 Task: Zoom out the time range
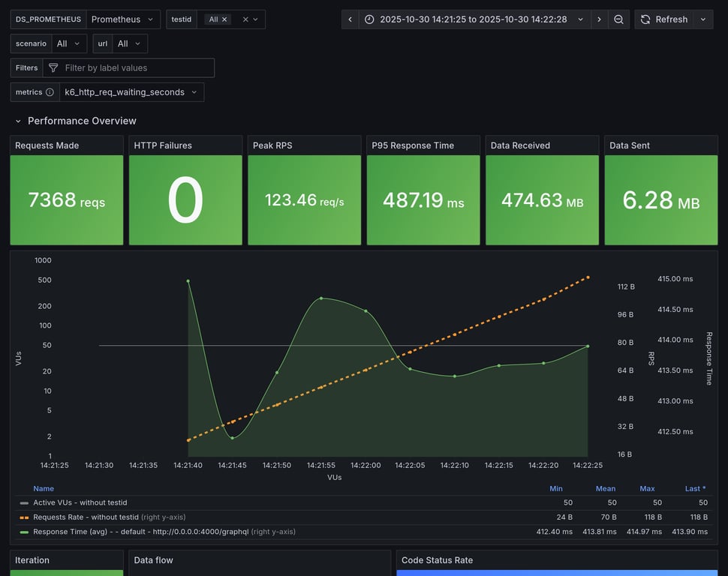pos(618,19)
